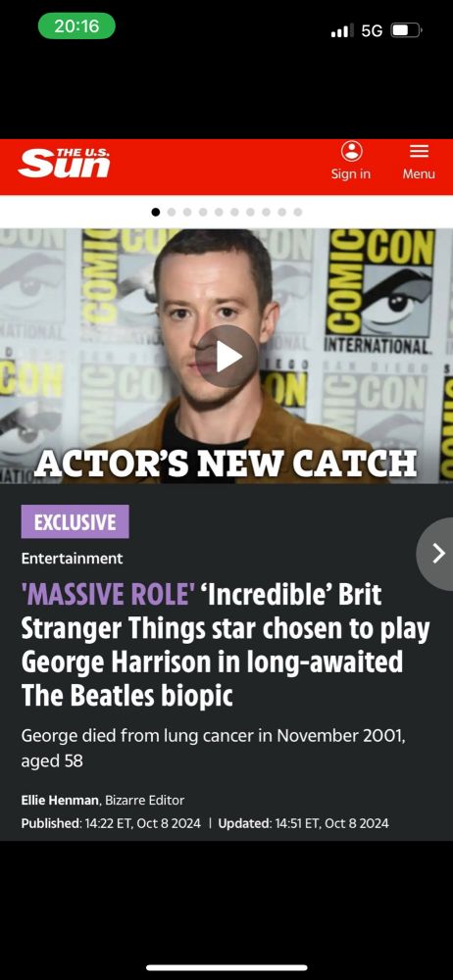The image size is (453, 980).
Task: Jump to the last carousel dot
Action: point(298,212)
